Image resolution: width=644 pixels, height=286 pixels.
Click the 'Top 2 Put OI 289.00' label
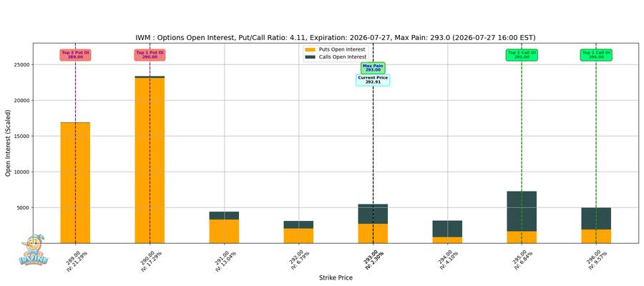pos(75,54)
